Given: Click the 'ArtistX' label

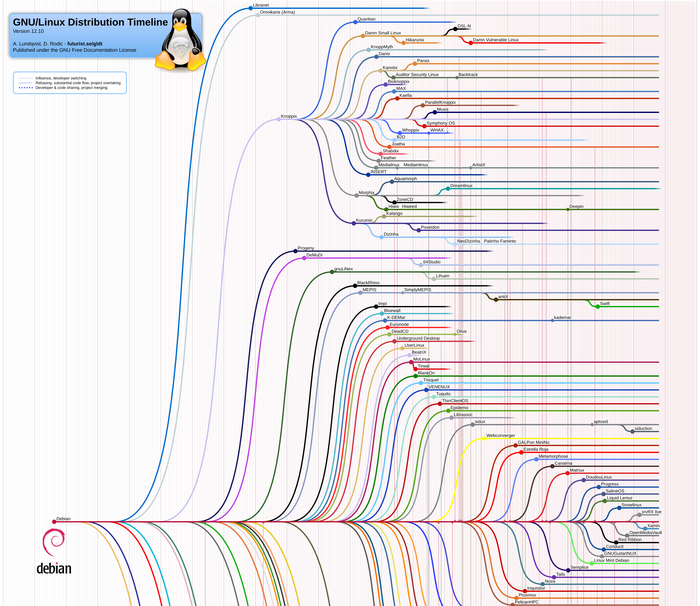Looking at the screenshot, I should 479,165.
